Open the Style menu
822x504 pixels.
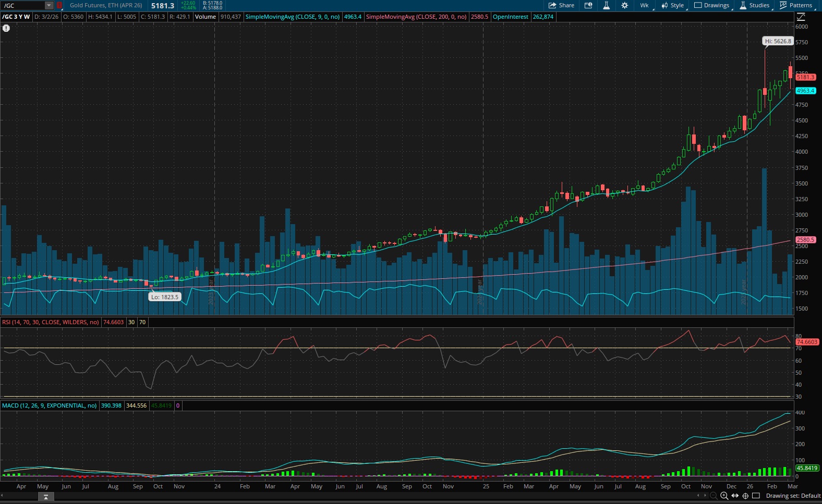point(673,5)
